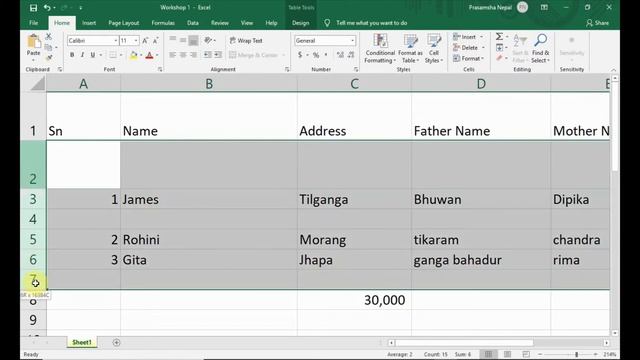Open the Find & Select dropdown

coord(540,49)
